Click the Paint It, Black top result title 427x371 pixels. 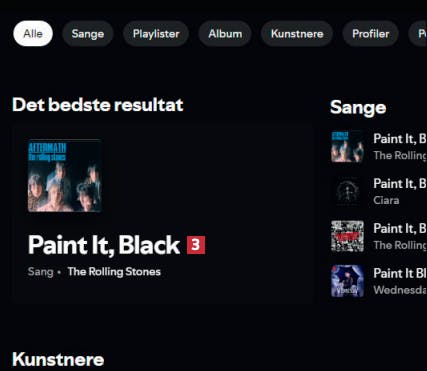tap(104, 245)
